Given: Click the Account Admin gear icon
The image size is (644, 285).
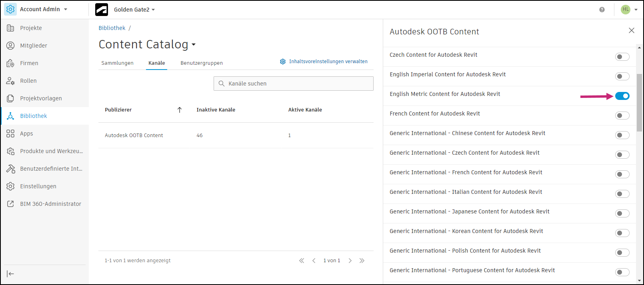Looking at the screenshot, I should click(10, 9).
